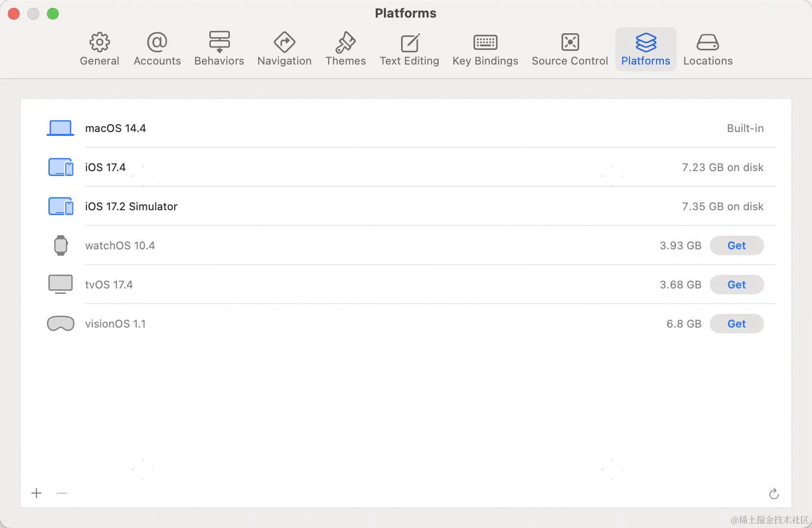
Task: Click the Platforms window title
Action: point(406,13)
